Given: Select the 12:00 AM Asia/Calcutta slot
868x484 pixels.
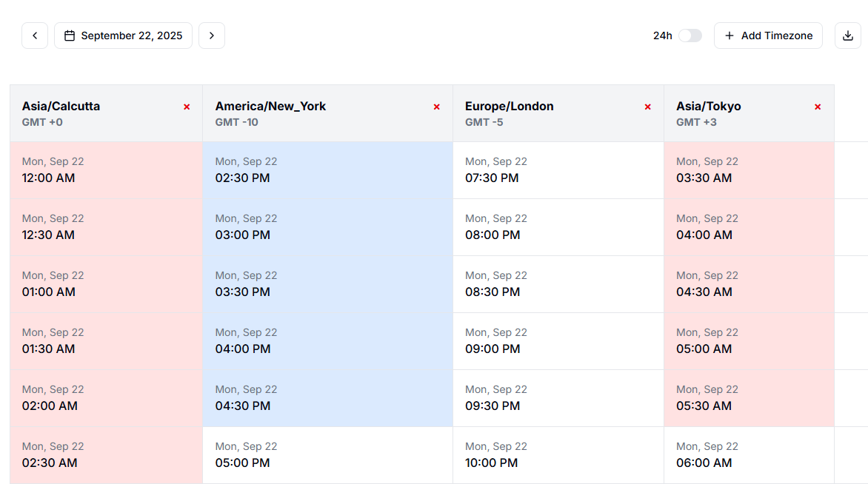Looking at the screenshot, I should pos(106,170).
